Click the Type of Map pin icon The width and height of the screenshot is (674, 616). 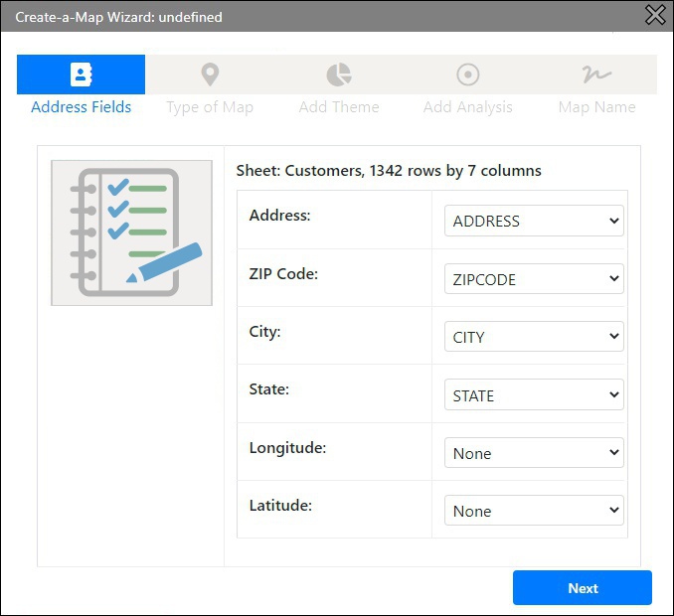[x=210, y=75]
